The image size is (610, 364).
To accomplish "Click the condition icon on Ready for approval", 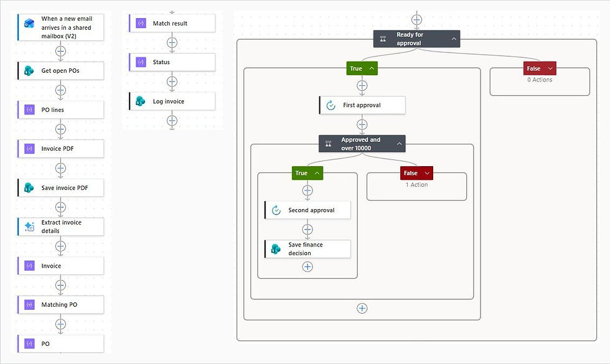I will (x=383, y=39).
